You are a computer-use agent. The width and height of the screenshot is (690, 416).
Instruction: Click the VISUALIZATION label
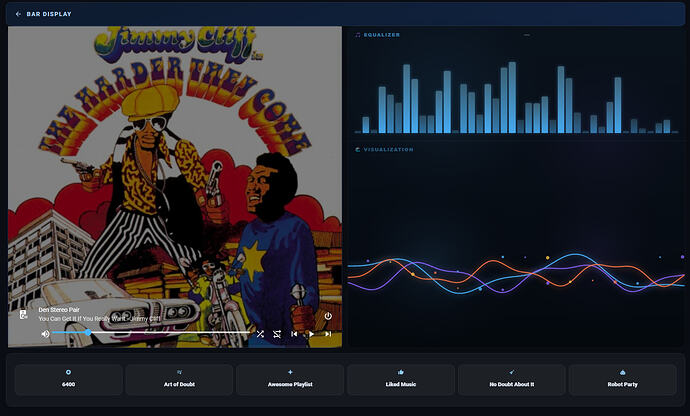[389, 150]
